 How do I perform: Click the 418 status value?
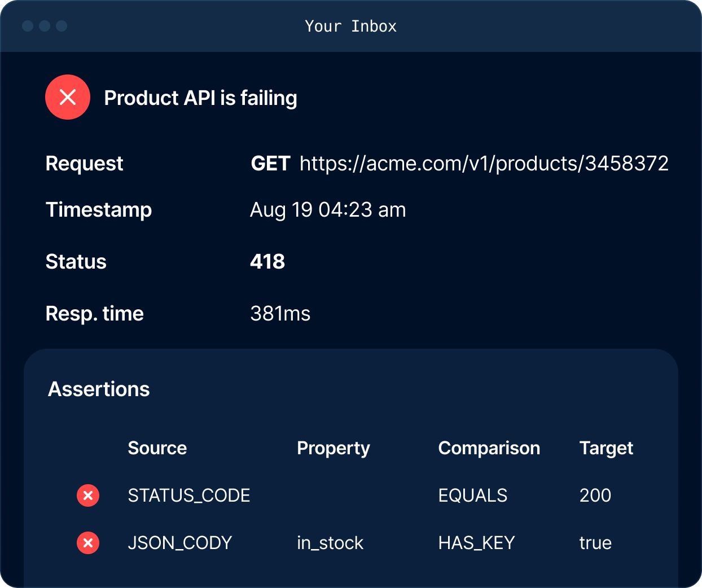click(267, 262)
